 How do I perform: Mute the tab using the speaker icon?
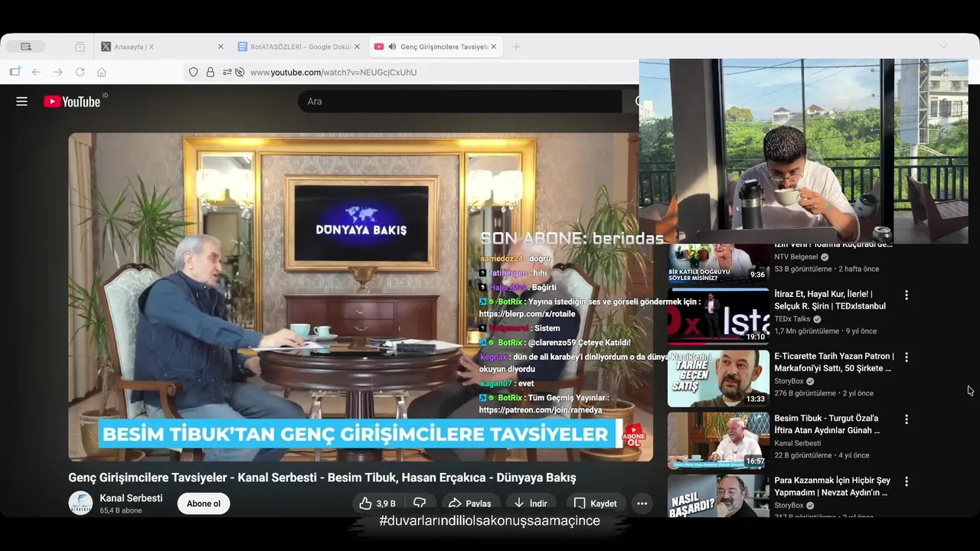pyautogui.click(x=392, y=47)
